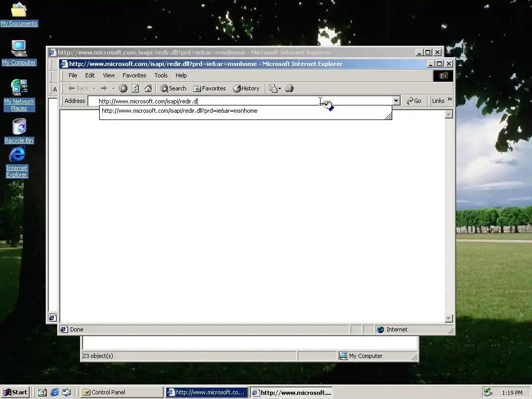The image size is (532, 399).
Task: Switch to Control Panel taskbar button
Action: 122,392
